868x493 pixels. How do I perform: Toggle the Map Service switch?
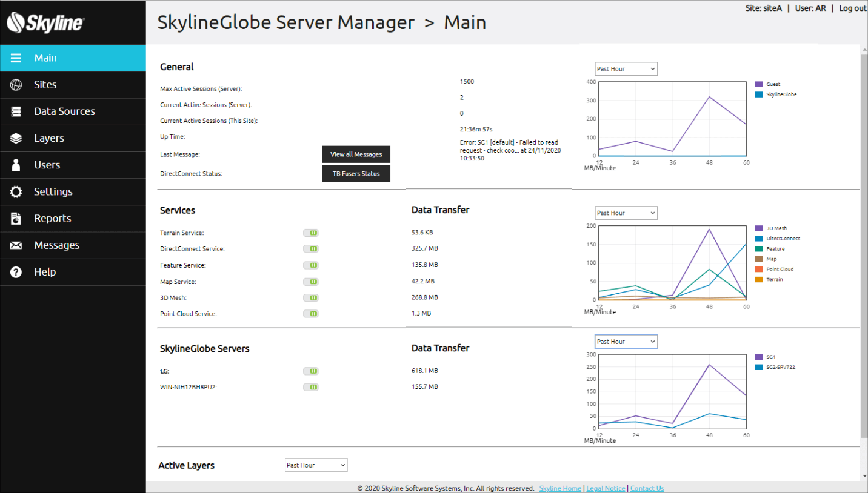click(x=311, y=282)
